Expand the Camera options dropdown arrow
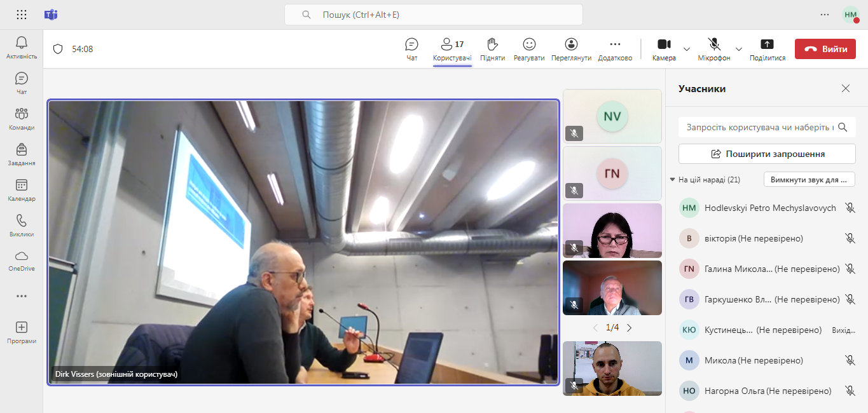The width and height of the screenshot is (868, 413). click(x=687, y=49)
